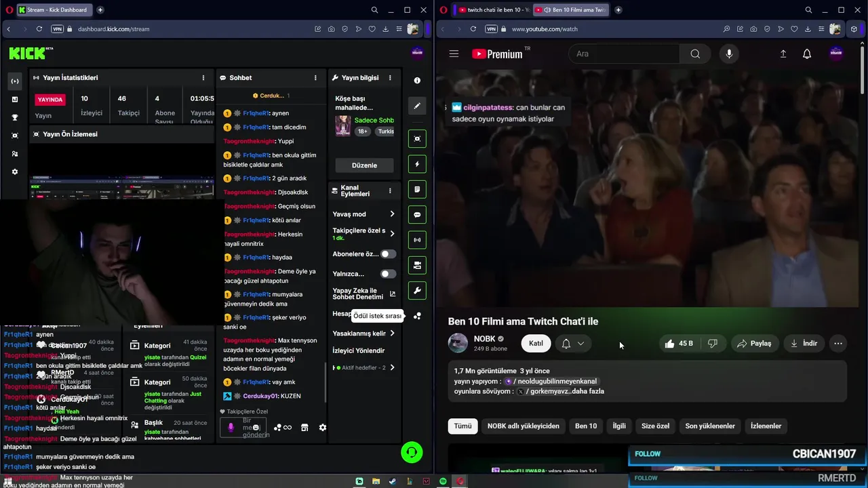Start YouTube voice search with microphone
Image resolution: width=868 pixels, height=488 pixels.
click(729, 54)
